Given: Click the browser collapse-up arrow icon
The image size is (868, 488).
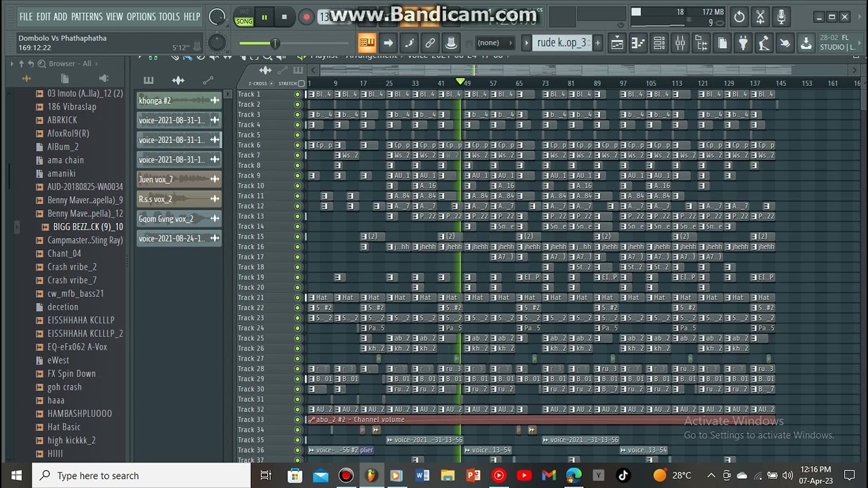Looking at the screenshot, I should point(21,64).
